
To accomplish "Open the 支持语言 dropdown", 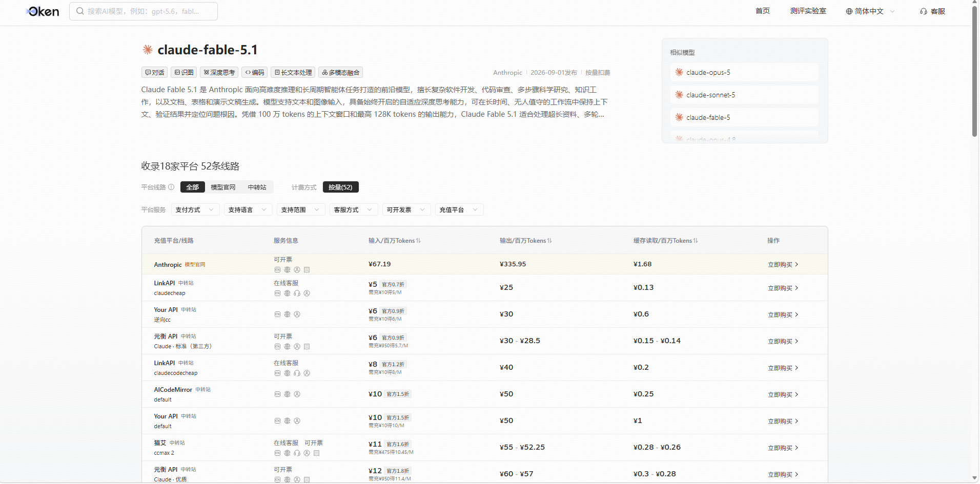I will (248, 209).
